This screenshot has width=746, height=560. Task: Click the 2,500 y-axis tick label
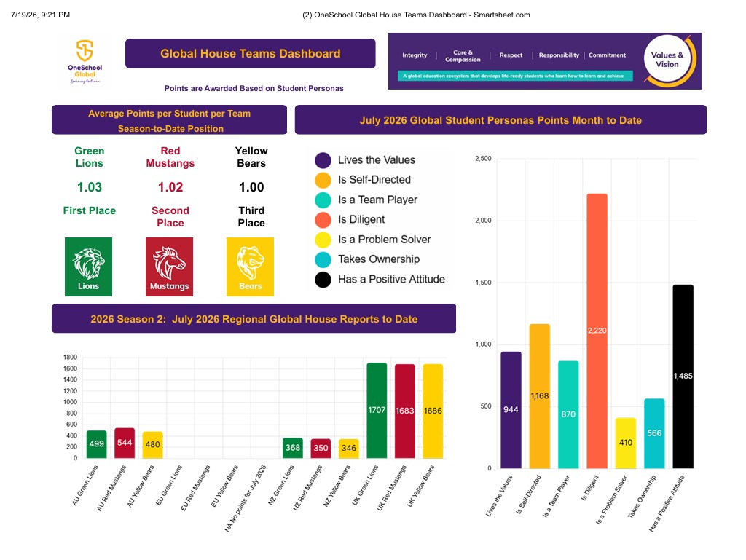(x=483, y=159)
